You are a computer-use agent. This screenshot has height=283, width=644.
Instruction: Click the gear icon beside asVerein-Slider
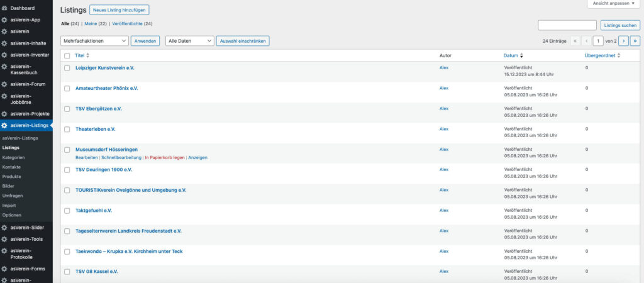tap(4, 228)
